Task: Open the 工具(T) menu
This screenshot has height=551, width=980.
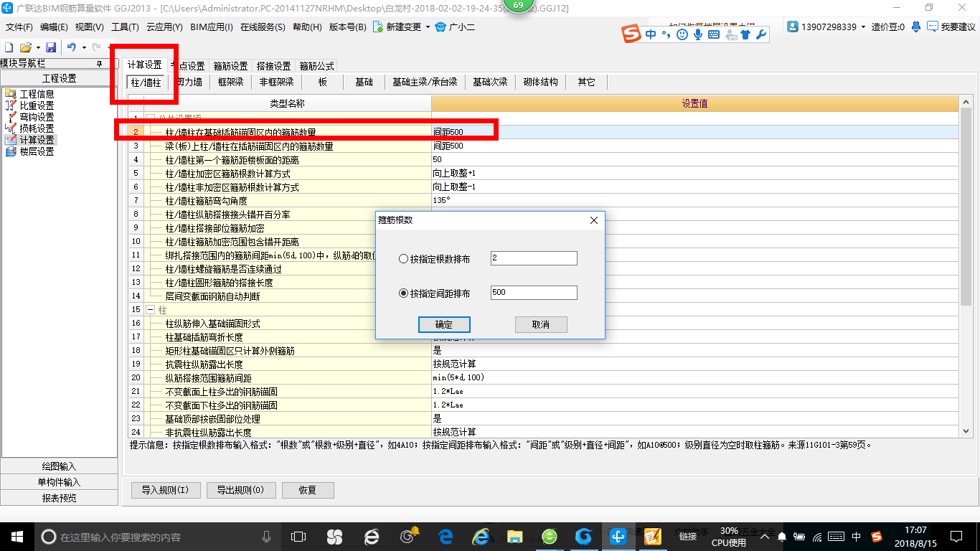Action: [x=125, y=27]
